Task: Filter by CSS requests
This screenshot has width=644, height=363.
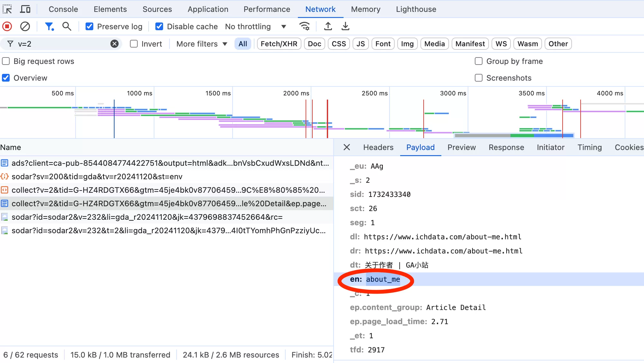Action: pyautogui.click(x=339, y=44)
